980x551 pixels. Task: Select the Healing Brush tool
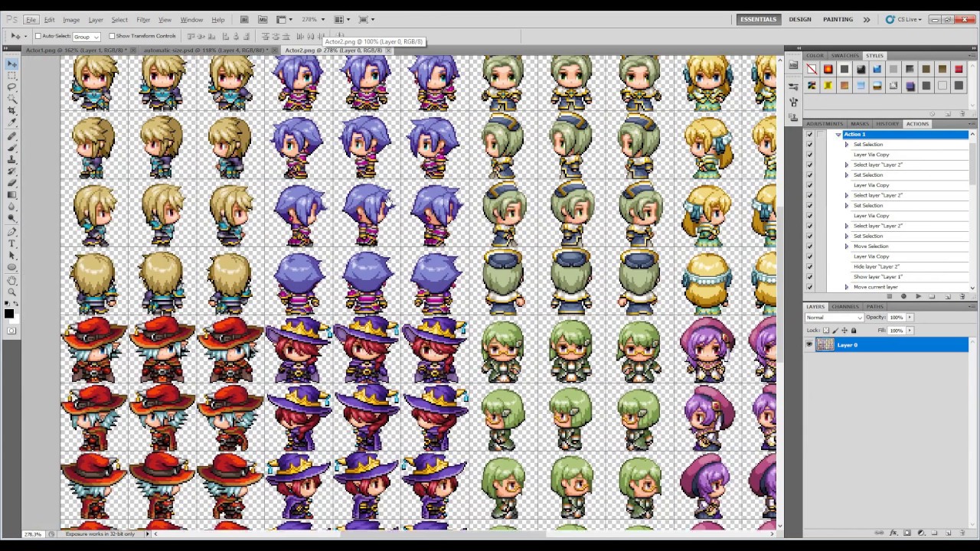tap(12, 136)
